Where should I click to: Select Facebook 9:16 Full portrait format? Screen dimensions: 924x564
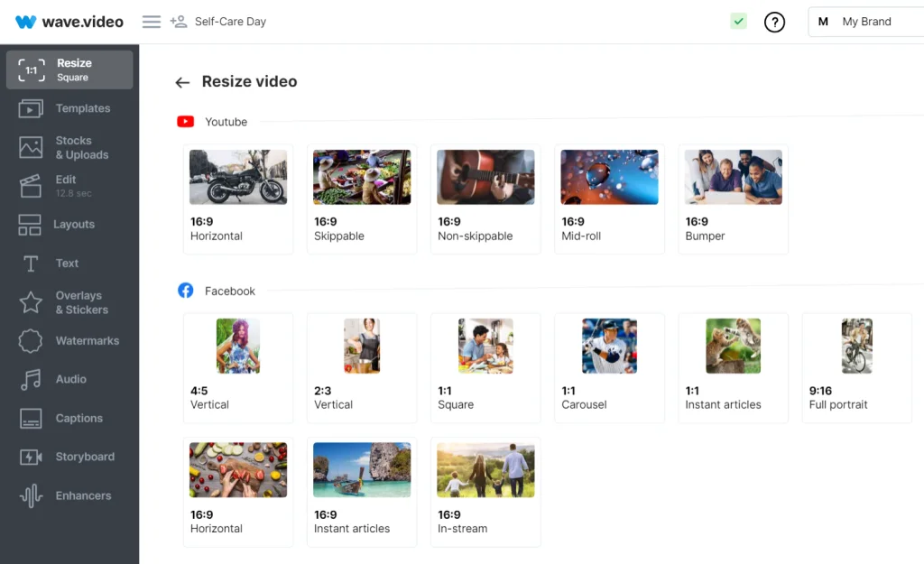pos(856,367)
